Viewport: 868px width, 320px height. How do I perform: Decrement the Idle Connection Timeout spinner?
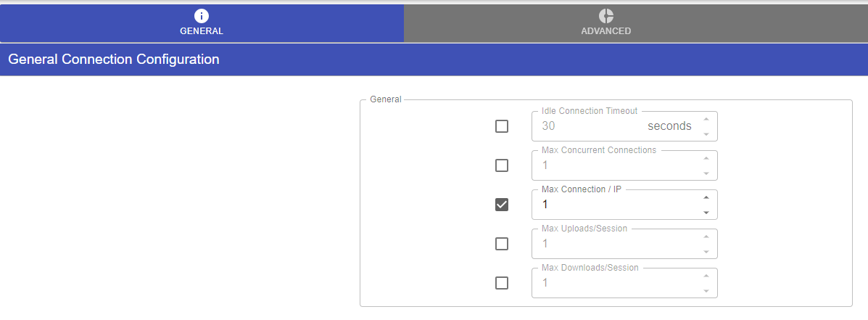(x=706, y=134)
